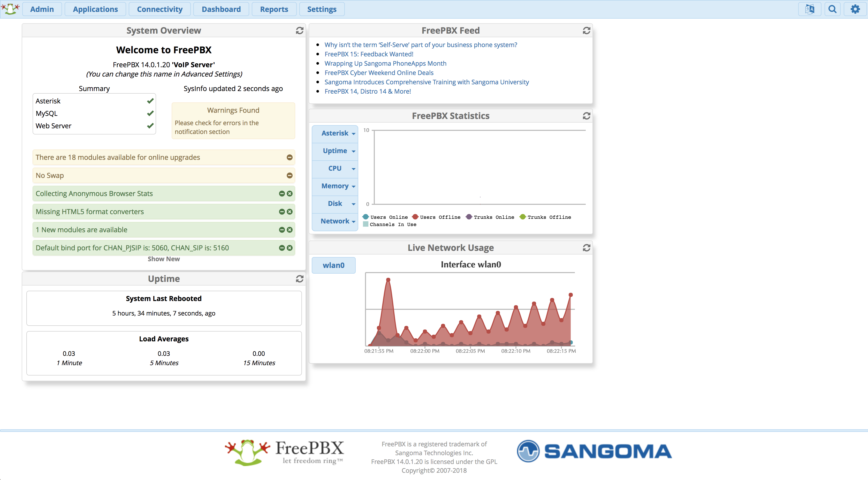Minimize Collecting Anonymous Browser Stats notice
The image size is (868, 480).
(282, 193)
